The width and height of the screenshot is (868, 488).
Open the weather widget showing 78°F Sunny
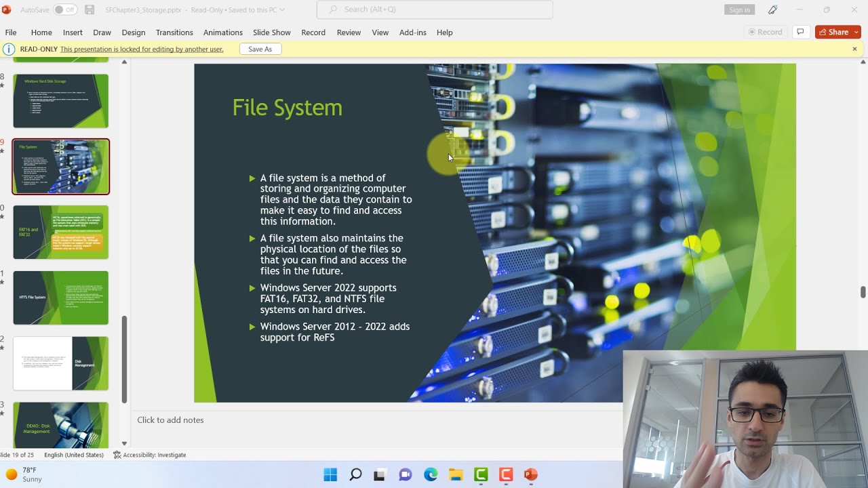24,474
